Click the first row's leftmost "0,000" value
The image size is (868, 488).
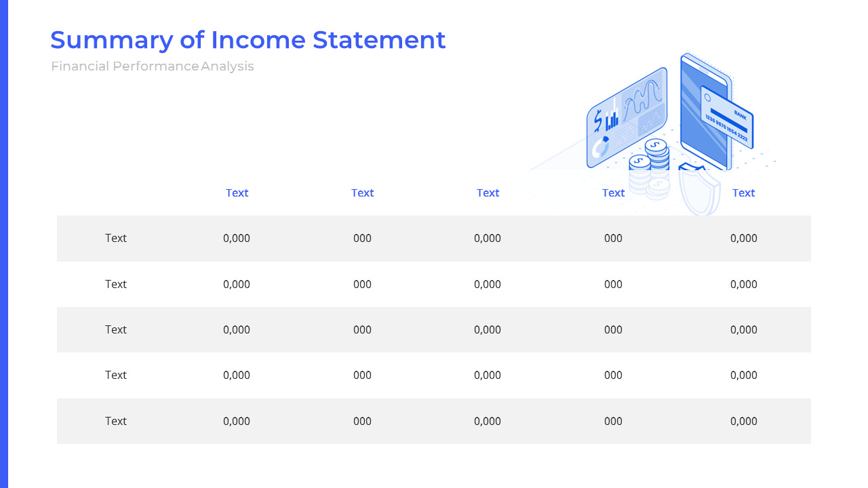237,238
